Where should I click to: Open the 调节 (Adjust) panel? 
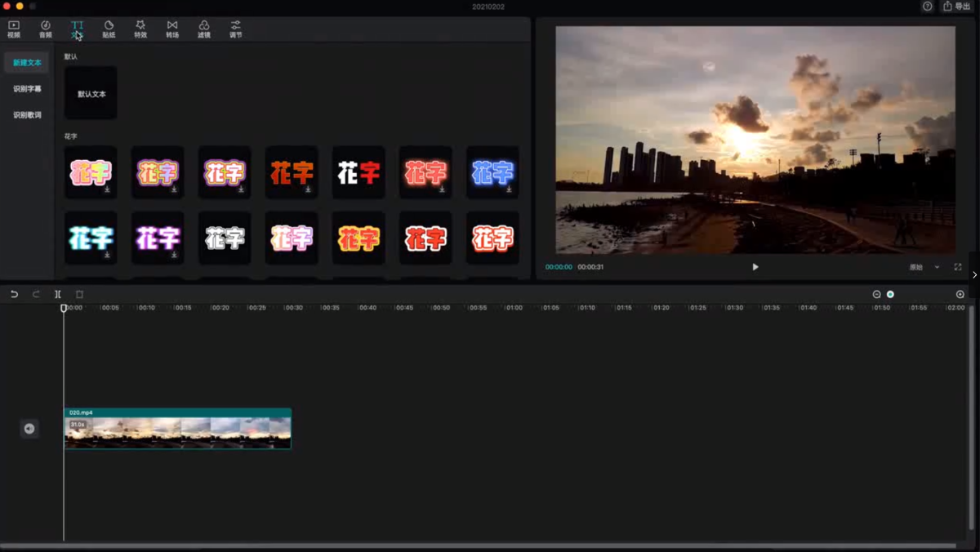click(x=235, y=29)
